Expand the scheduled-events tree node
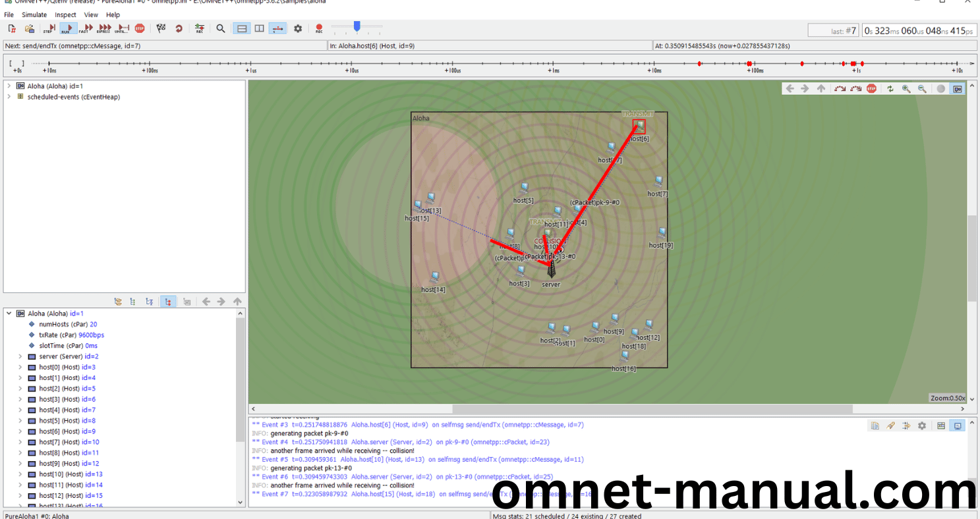This screenshot has height=519, width=980. tap(9, 97)
